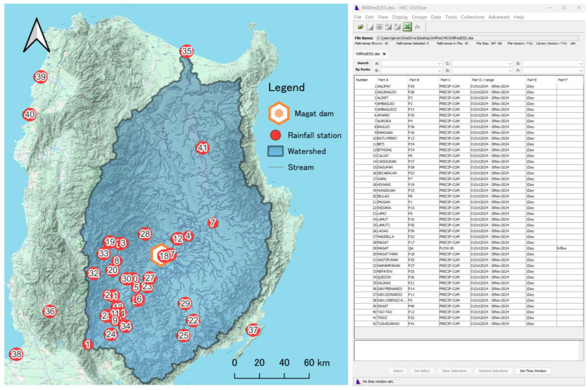Image resolution: width=588 pixels, height=390 pixels.
Task: Click the Plot data toolbar icon
Action: 370,27
